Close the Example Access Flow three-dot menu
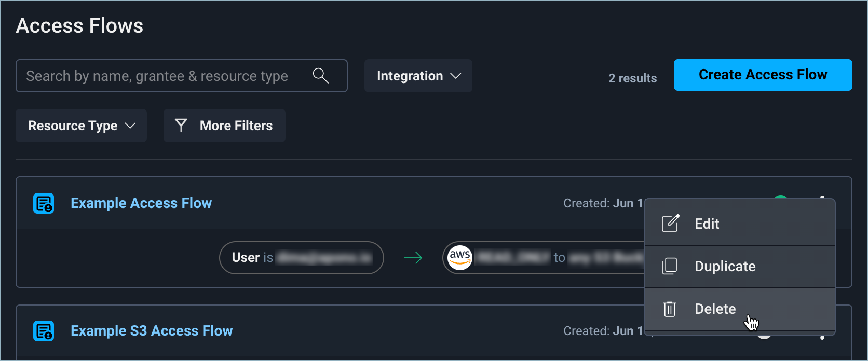Screen dimensions: 868x361 tap(822, 197)
